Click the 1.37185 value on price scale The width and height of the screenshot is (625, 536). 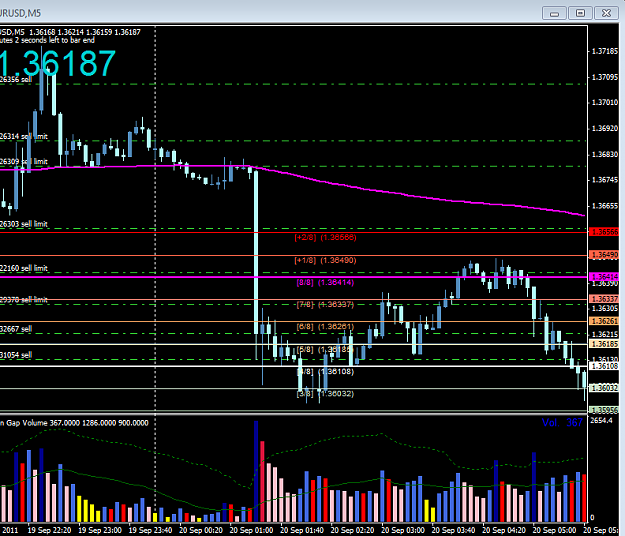605,51
